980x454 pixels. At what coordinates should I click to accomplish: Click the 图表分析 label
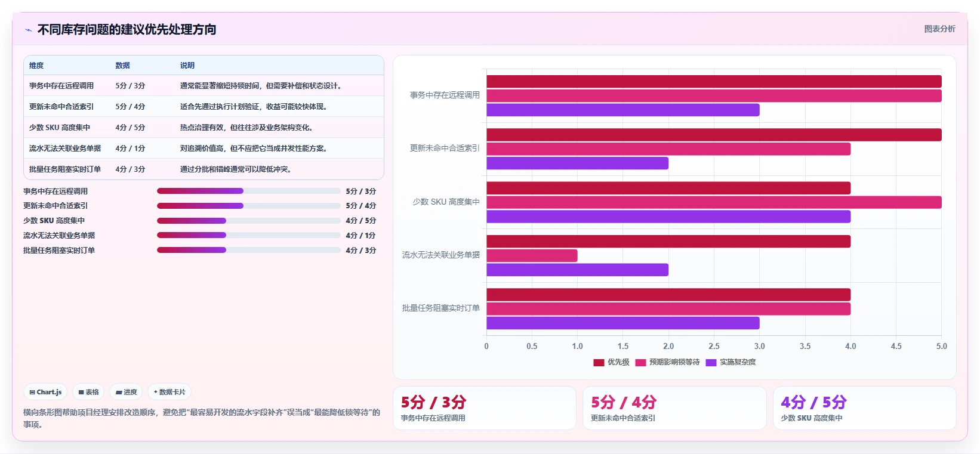click(939, 29)
